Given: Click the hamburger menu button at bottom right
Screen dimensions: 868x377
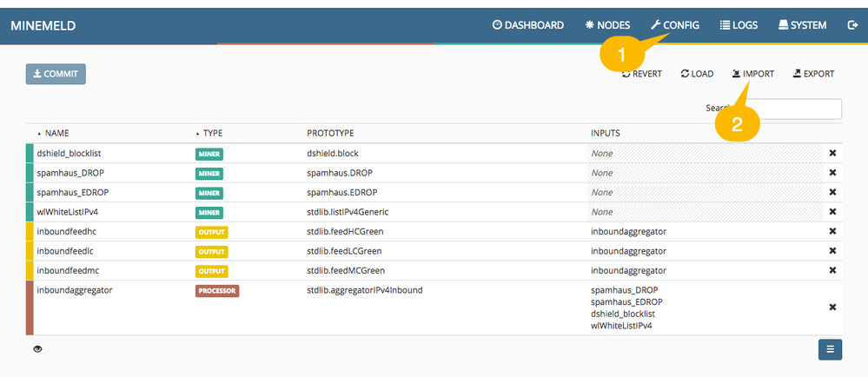Looking at the screenshot, I should (830, 349).
